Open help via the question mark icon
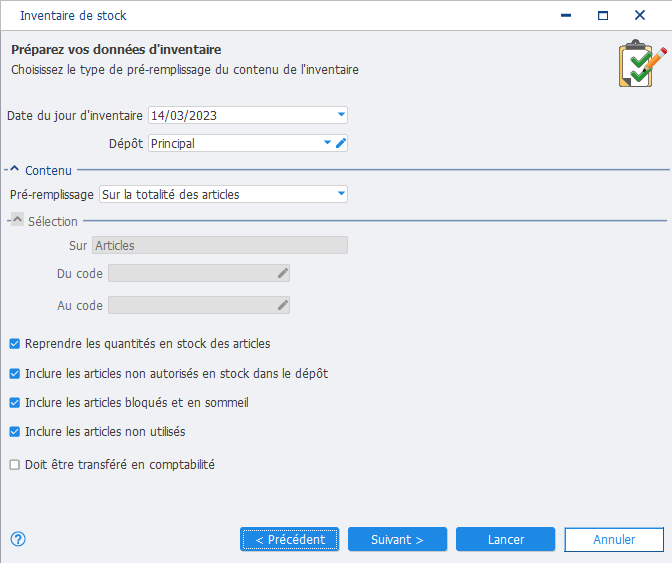 click(x=18, y=539)
